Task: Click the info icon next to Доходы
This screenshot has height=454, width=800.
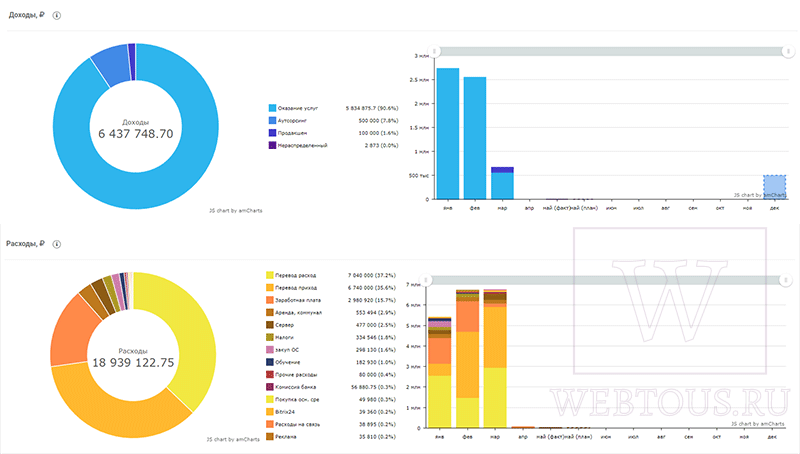Action: click(x=57, y=15)
